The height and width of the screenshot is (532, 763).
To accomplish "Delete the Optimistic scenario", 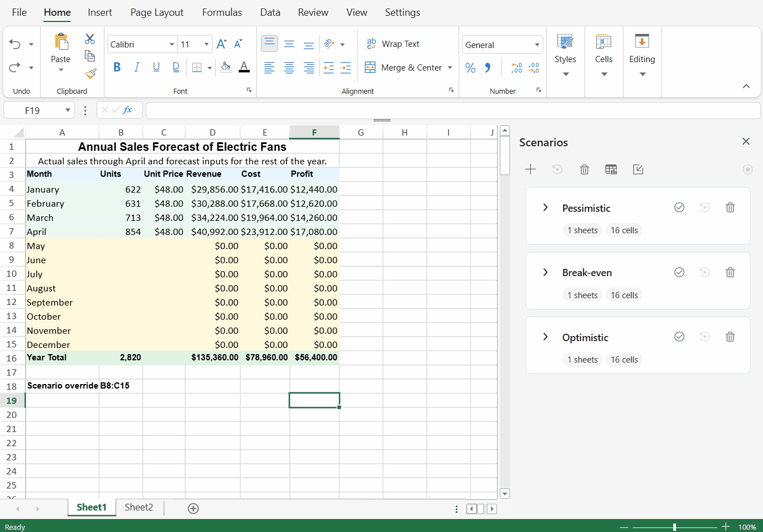I will [x=730, y=337].
